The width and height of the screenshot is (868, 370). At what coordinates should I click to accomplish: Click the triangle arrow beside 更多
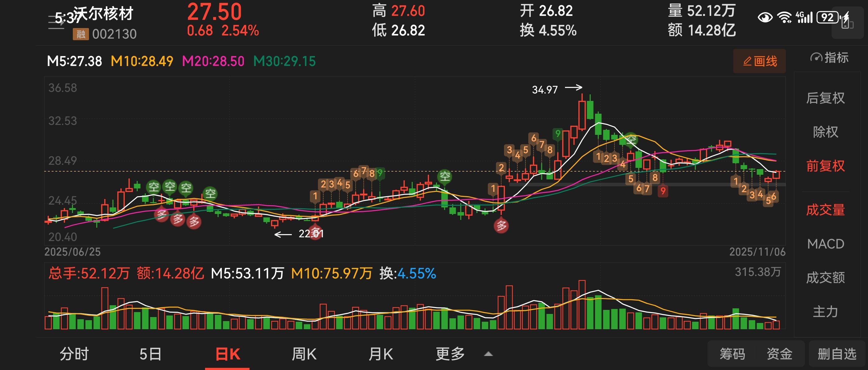pos(488,354)
